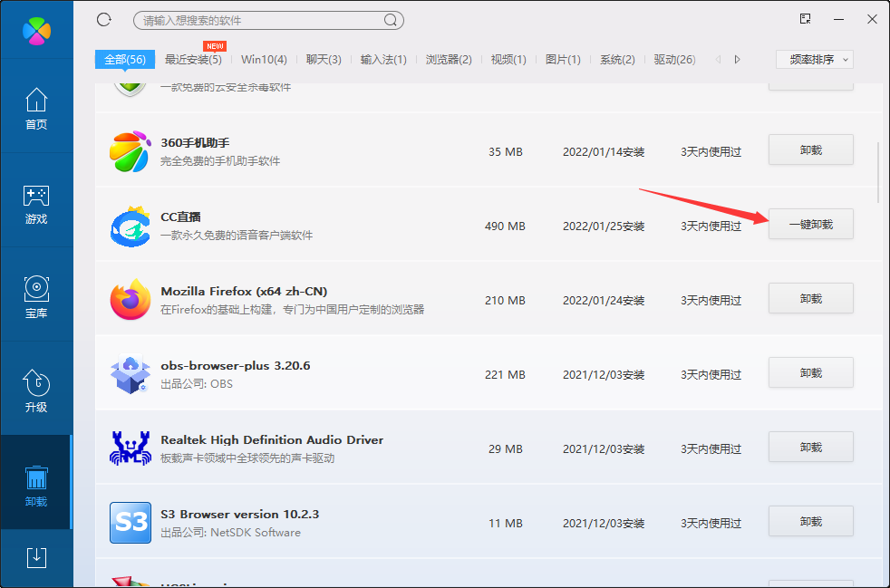
Task: Switch to 系统(2) tab
Action: click(x=617, y=60)
